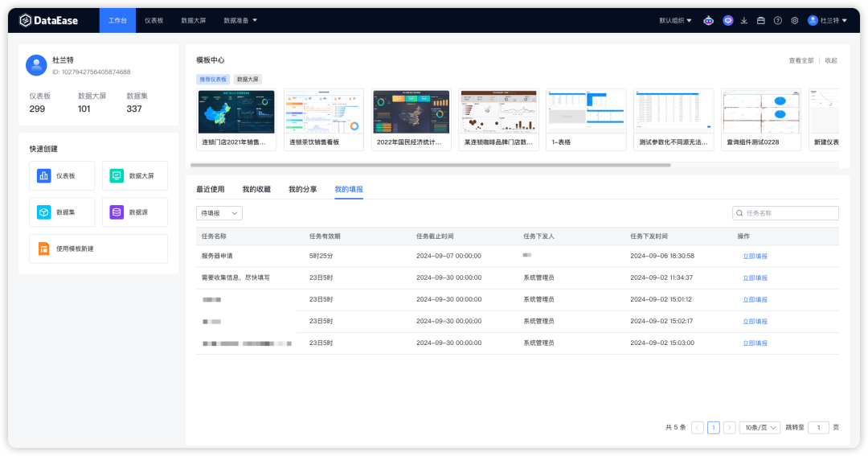Create new 数据大屏 from quick create
The width and height of the screenshot is (868, 456).
pyautogui.click(x=134, y=175)
